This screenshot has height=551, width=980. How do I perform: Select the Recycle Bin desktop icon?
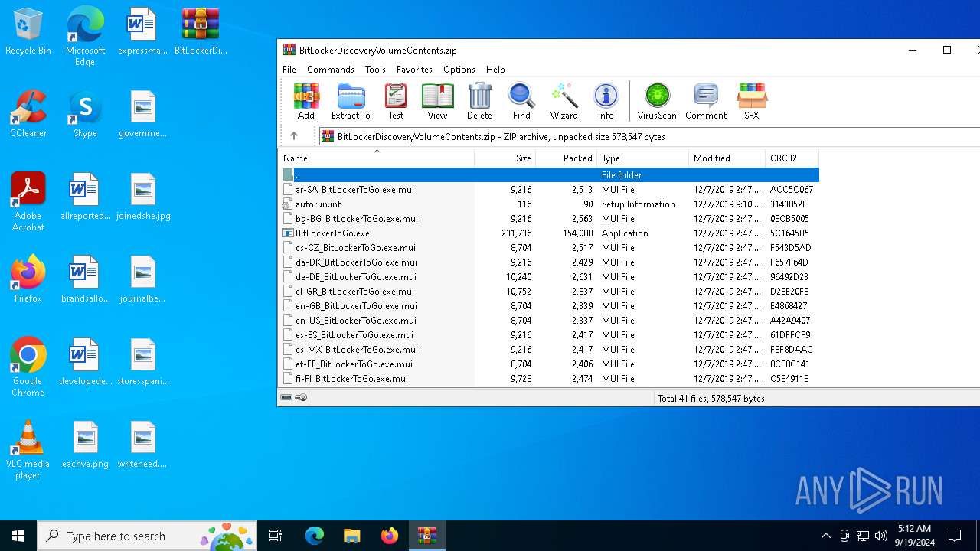(28, 33)
